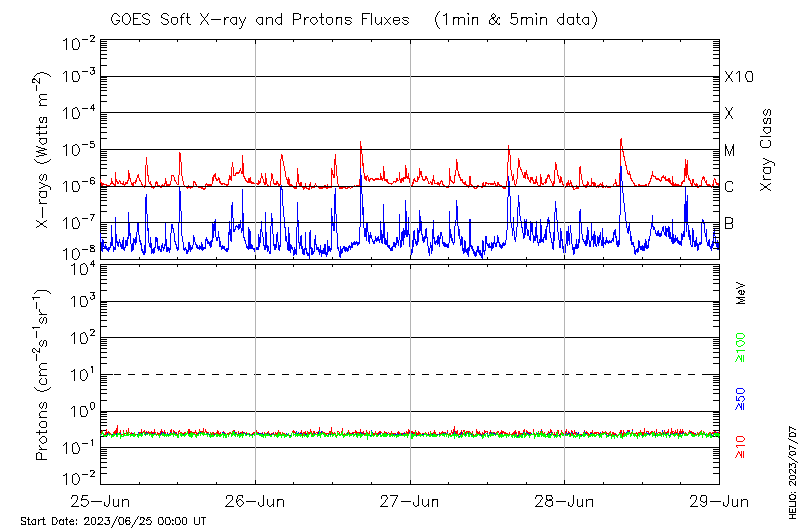Select the 29-Jun axis label
800x530 pixels.
(719, 501)
